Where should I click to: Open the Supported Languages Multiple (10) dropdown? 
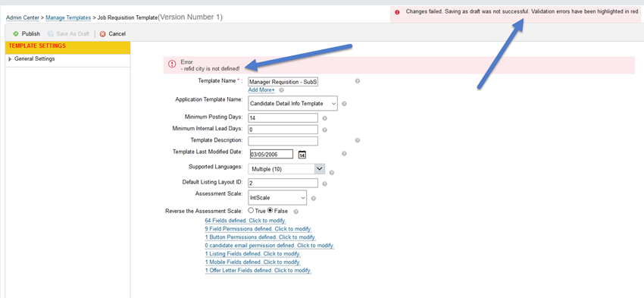[286, 169]
